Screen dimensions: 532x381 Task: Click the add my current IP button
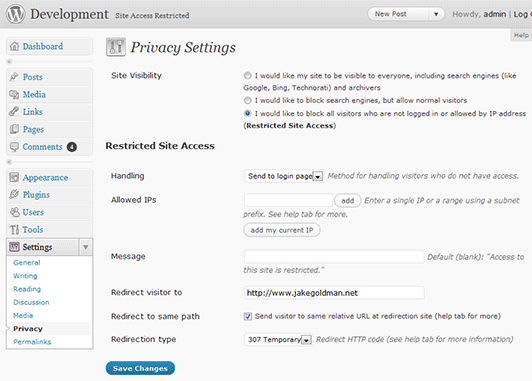coord(282,230)
